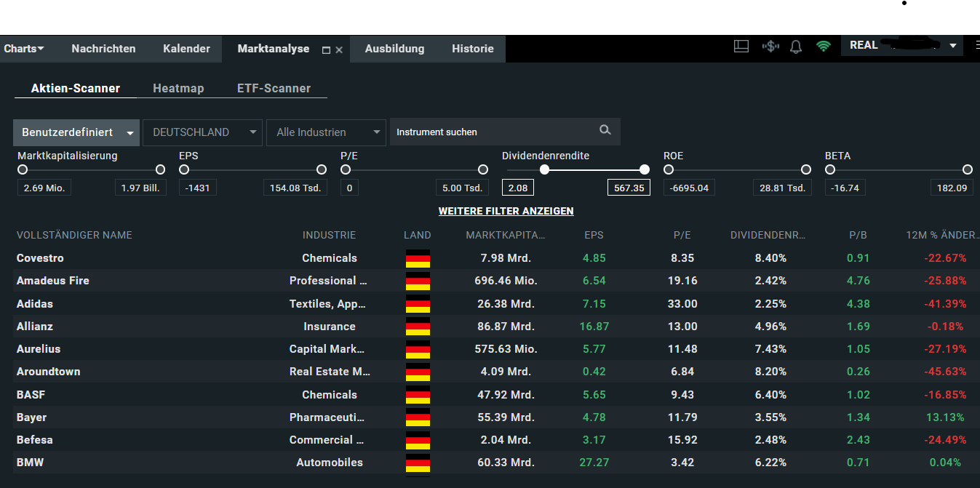The height and width of the screenshot is (488, 980).
Task: Open the Historie tab
Action: pos(473,49)
